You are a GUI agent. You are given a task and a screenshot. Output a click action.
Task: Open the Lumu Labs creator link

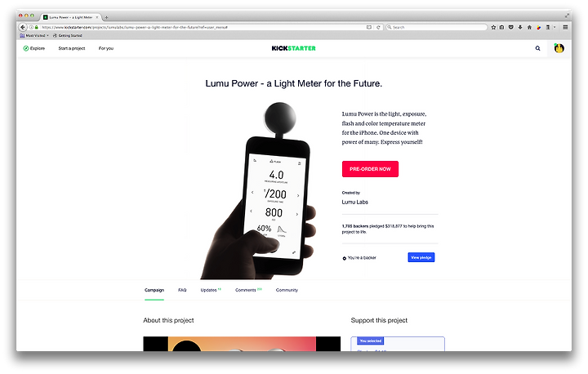coord(354,203)
